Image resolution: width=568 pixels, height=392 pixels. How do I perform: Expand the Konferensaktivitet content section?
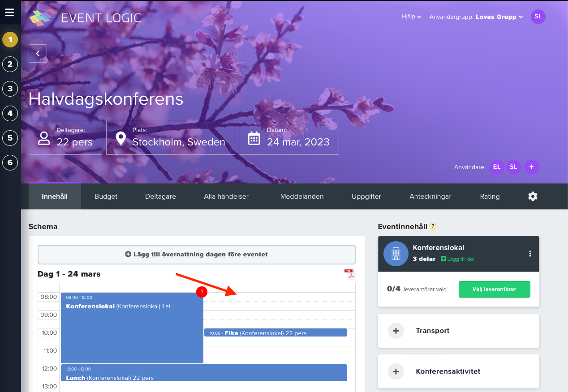tap(458, 371)
